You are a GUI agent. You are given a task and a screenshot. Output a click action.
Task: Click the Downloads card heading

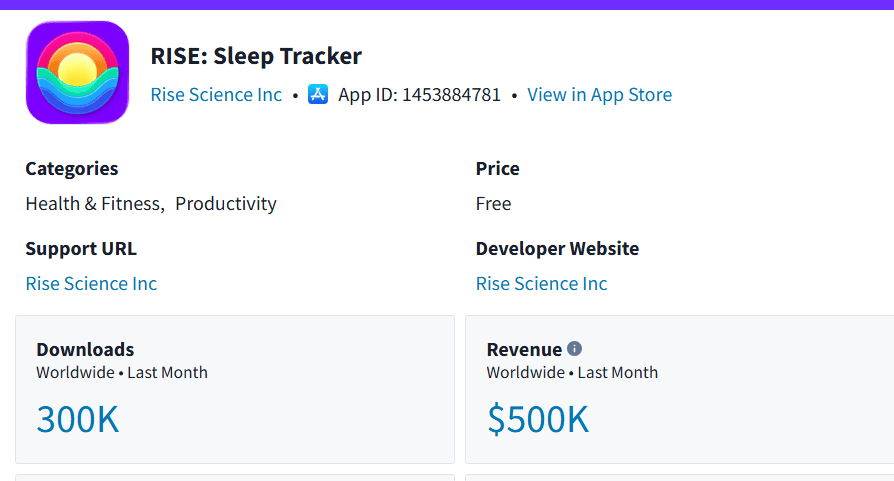click(85, 349)
